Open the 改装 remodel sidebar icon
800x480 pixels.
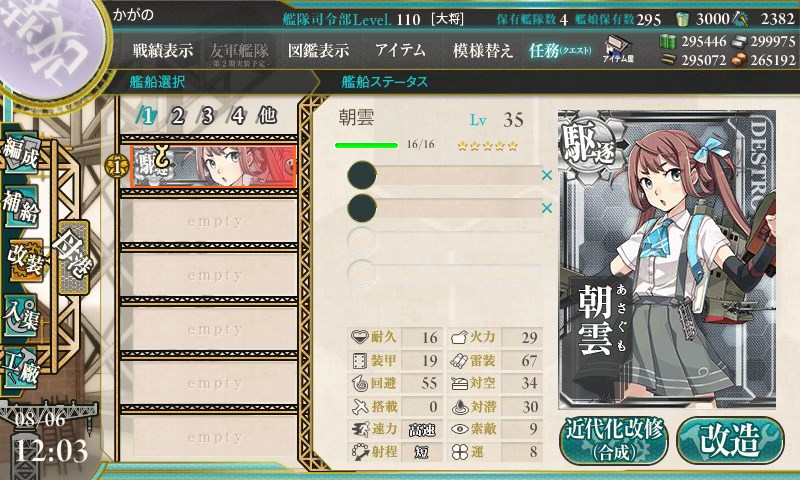pos(24,260)
